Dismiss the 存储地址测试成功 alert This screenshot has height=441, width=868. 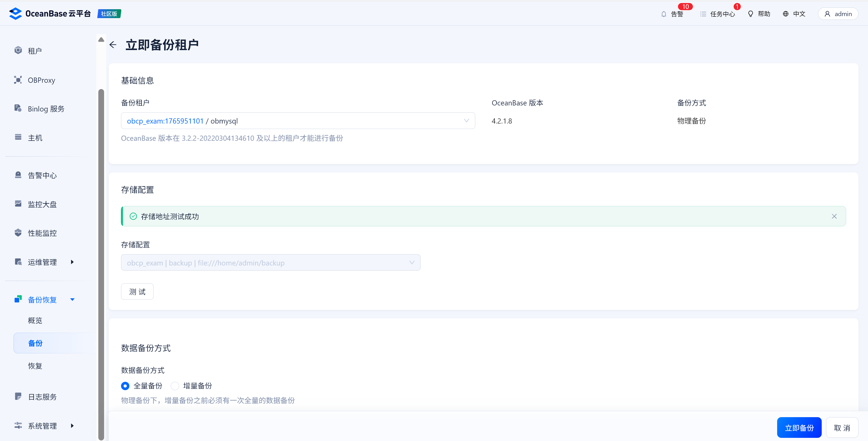coord(834,216)
